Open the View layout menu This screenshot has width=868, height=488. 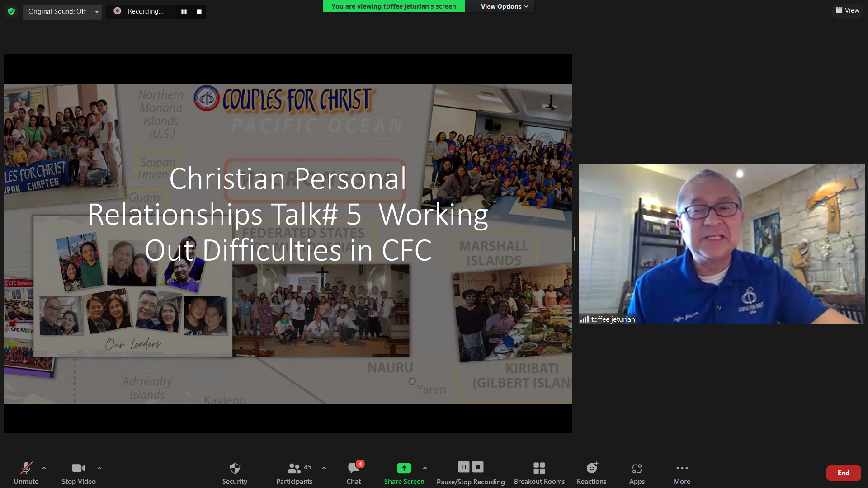coord(848,10)
